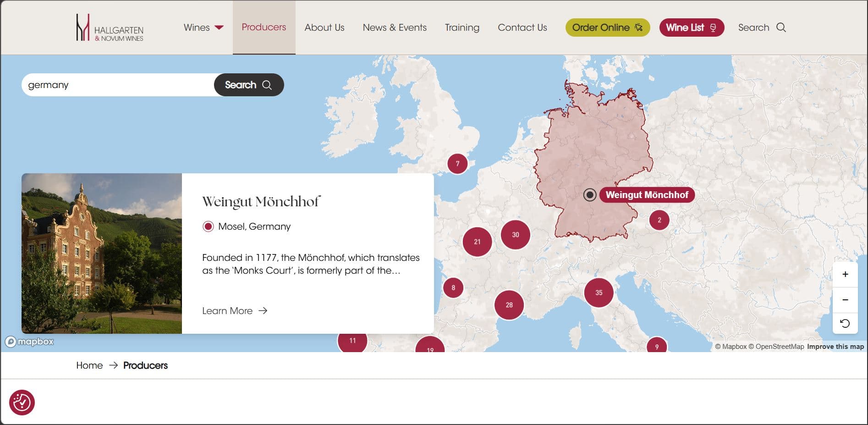Click the Order Online button
The image size is (868, 425).
pos(608,28)
